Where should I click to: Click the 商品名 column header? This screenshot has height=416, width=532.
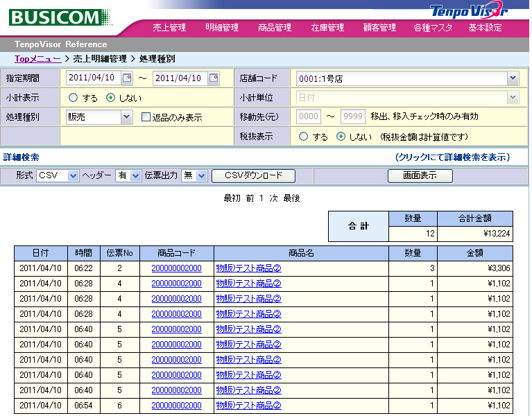point(301,253)
